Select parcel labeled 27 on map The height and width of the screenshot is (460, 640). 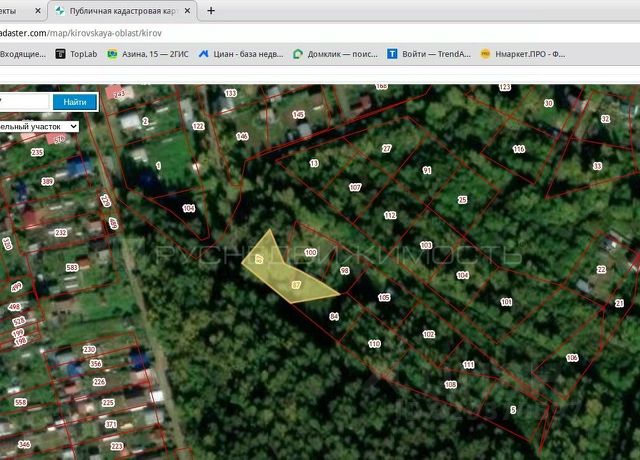click(387, 149)
